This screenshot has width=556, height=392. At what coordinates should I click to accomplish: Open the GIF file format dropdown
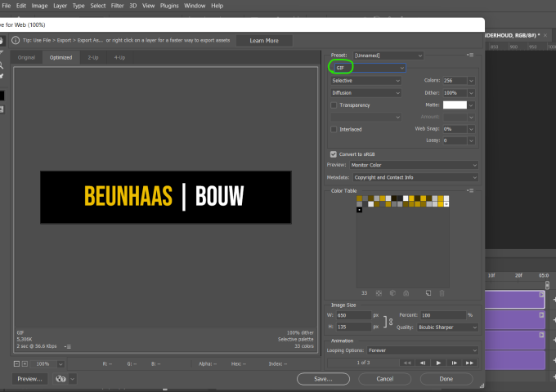(x=370, y=68)
